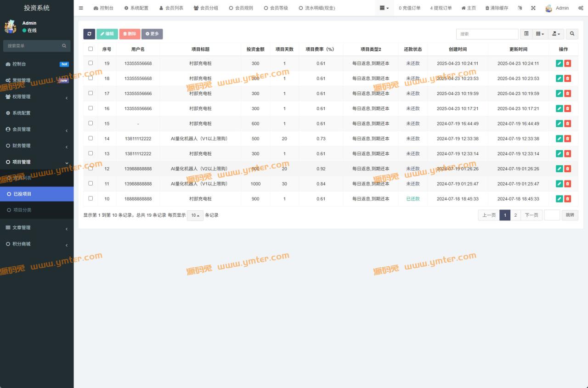Click the edit icon for row 19
588x388 pixels.
pyautogui.click(x=559, y=63)
